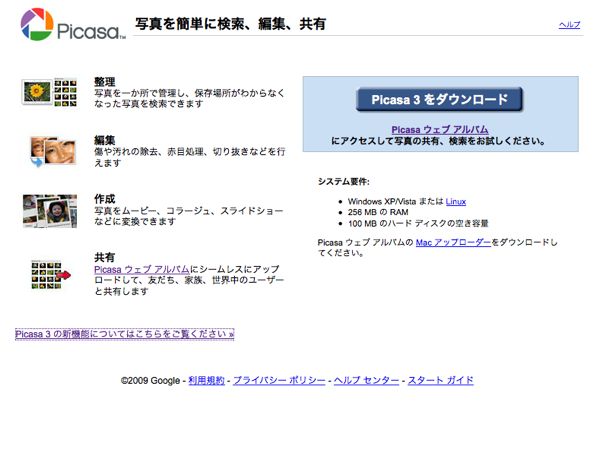Open the プライバシー ポリシー footer link
Image resolution: width=600 pixels, height=450 pixels.
click(x=279, y=380)
